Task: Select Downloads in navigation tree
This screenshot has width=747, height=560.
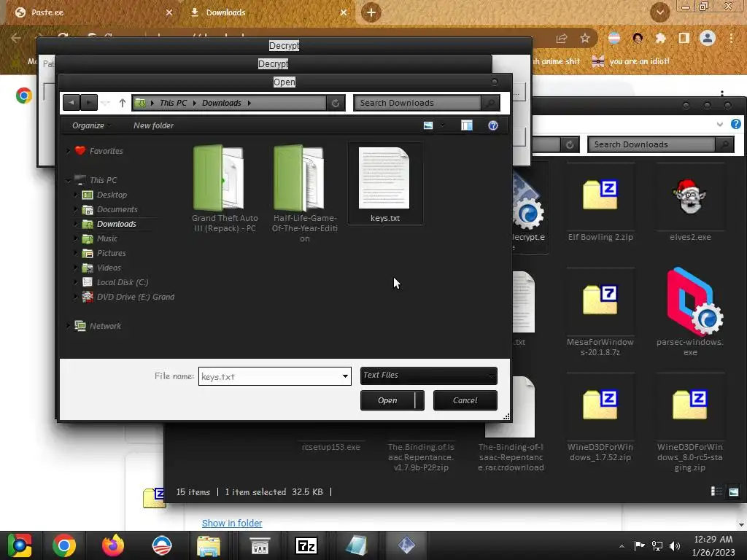Action: click(116, 224)
